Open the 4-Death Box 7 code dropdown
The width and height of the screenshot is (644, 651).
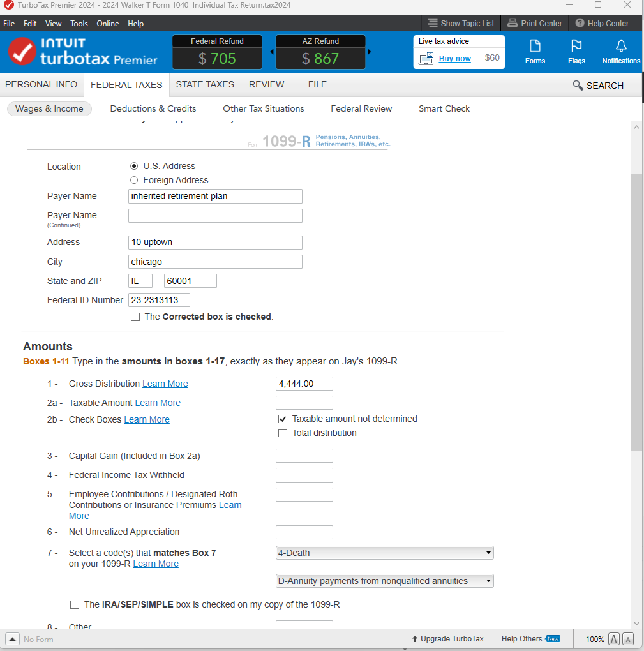pos(384,553)
